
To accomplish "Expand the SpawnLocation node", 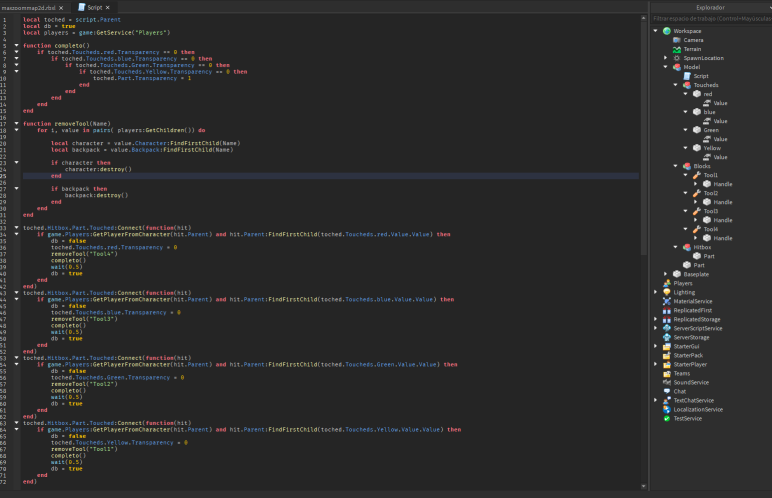I will tap(666, 58).
